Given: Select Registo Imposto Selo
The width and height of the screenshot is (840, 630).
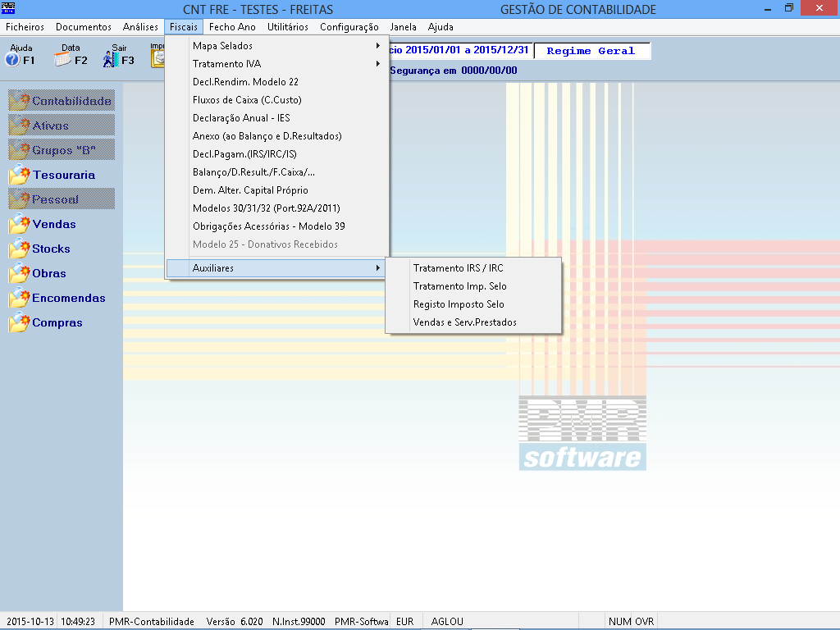Looking at the screenshot, I should (473, 304).
